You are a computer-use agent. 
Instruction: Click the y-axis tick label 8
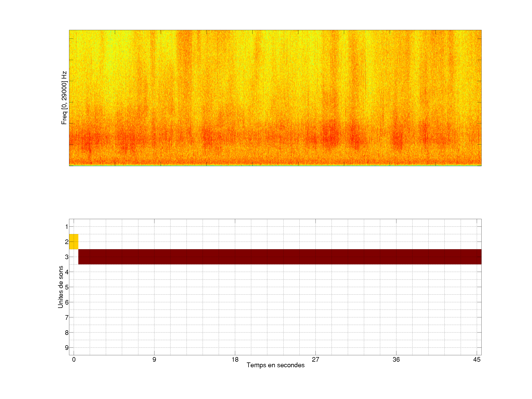(x=67, y=333)
